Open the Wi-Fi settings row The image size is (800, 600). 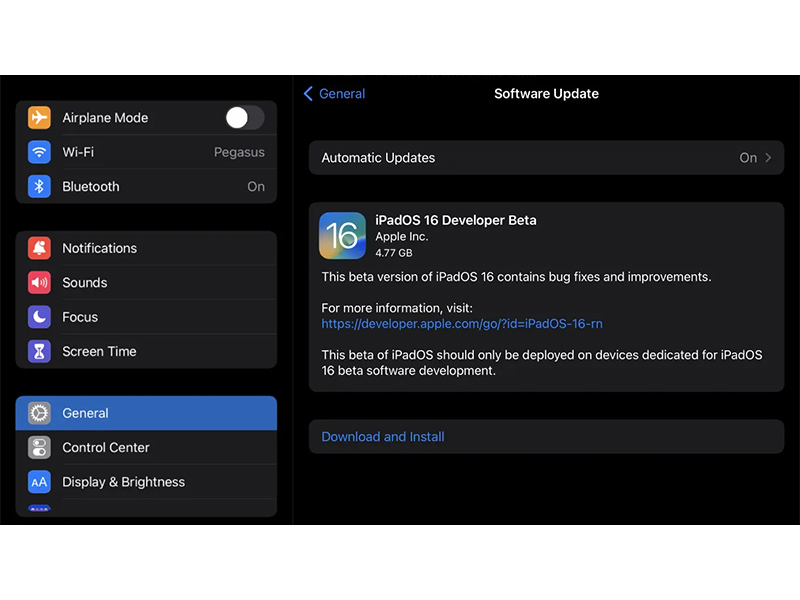[x=146, y=152]
